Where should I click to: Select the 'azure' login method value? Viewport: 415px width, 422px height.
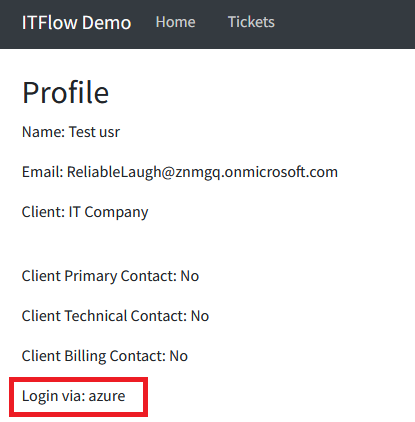(107, 397)
